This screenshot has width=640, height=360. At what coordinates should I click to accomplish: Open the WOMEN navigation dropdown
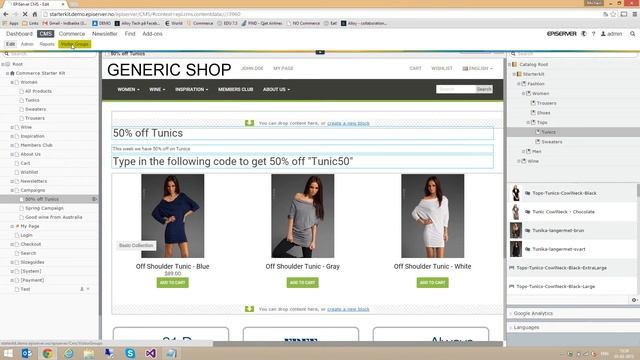pos(128,89)
